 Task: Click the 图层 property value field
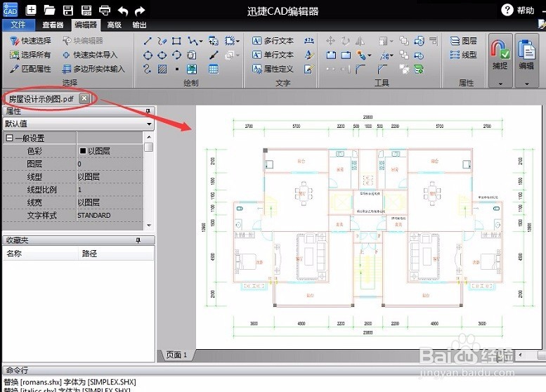pos(110,164)
